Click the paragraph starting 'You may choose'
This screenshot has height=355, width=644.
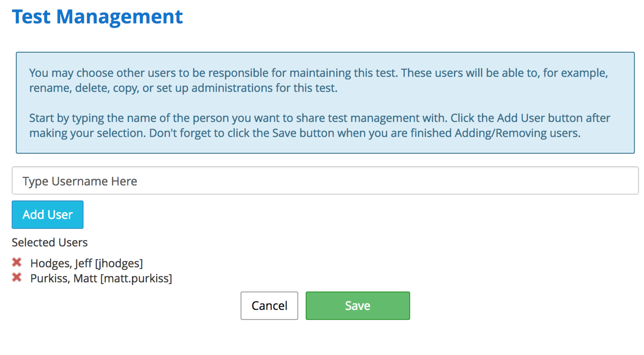point(318,80)
